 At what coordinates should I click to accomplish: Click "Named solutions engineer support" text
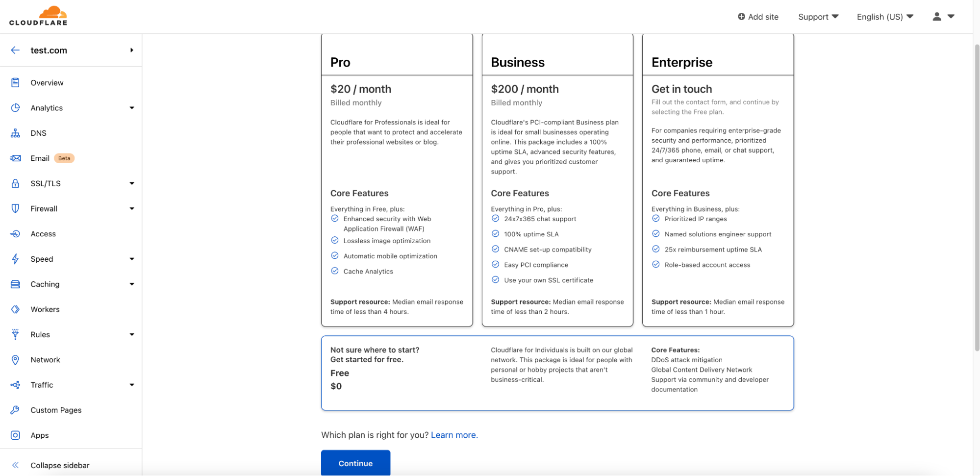point(718,234)
